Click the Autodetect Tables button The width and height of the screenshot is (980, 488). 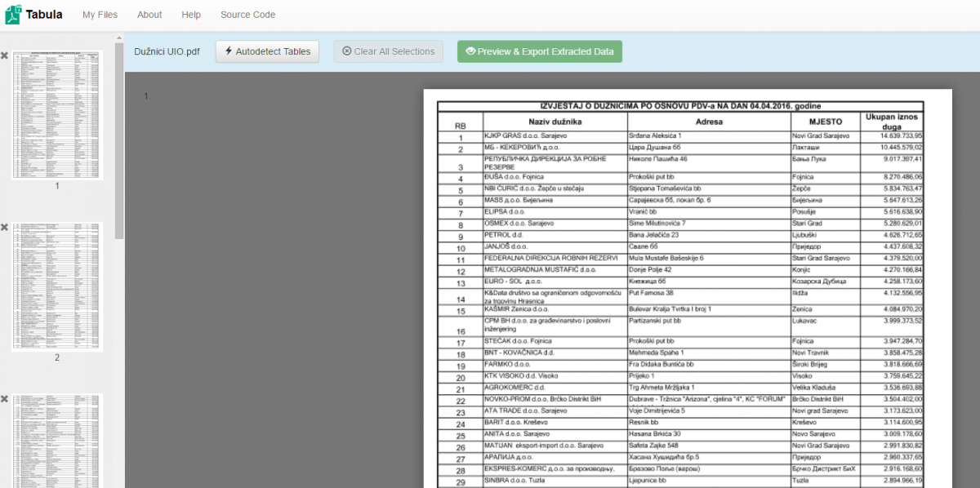[267, 51]
